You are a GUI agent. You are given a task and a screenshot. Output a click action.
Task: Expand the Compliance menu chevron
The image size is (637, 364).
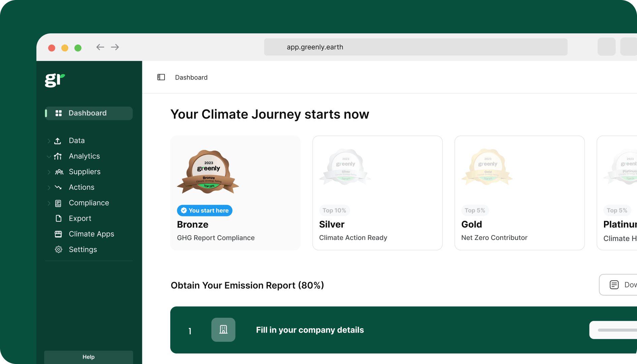tap(49, 203)
